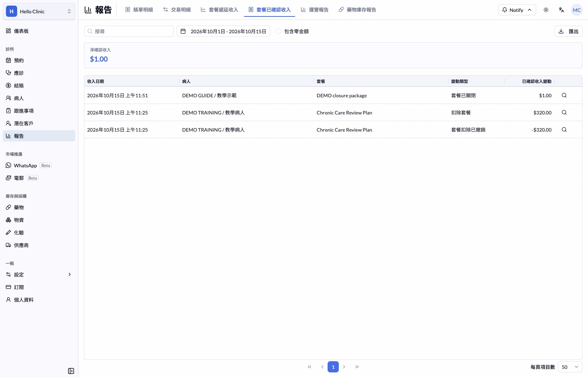Switch to the 運營報告 tab
Screen dimensions: 588x378
pos(315,10)
